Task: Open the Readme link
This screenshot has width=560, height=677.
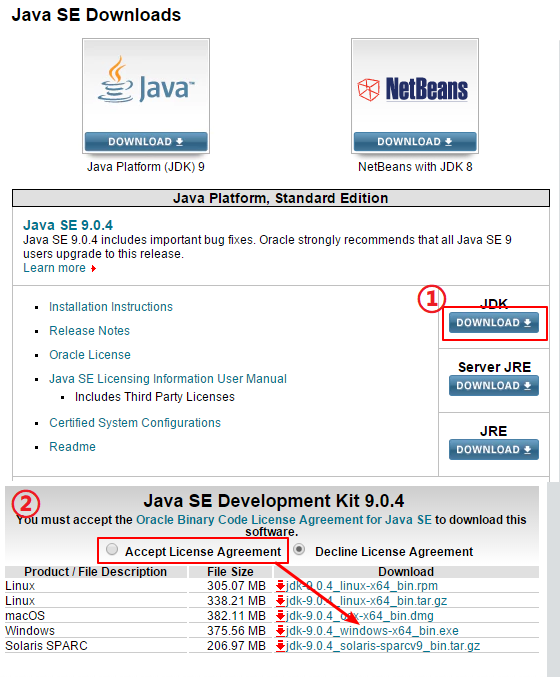Action: [73, 446]
